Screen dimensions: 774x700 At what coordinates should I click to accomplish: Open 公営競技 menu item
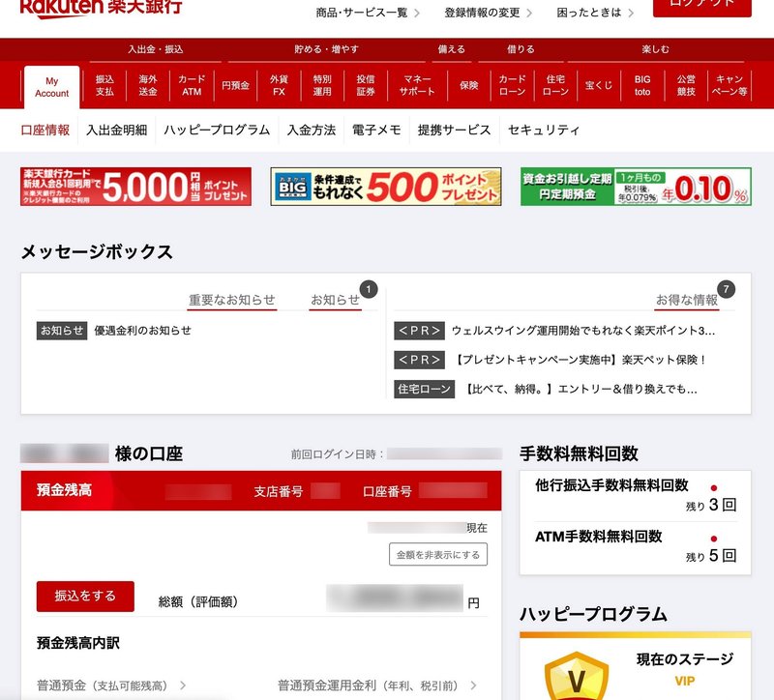[686, 85]
